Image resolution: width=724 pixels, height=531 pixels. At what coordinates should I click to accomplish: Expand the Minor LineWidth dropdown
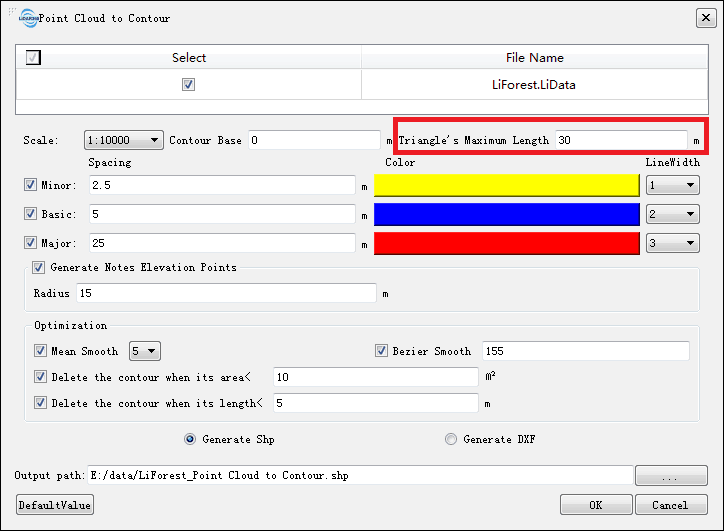tap(672, 185)
